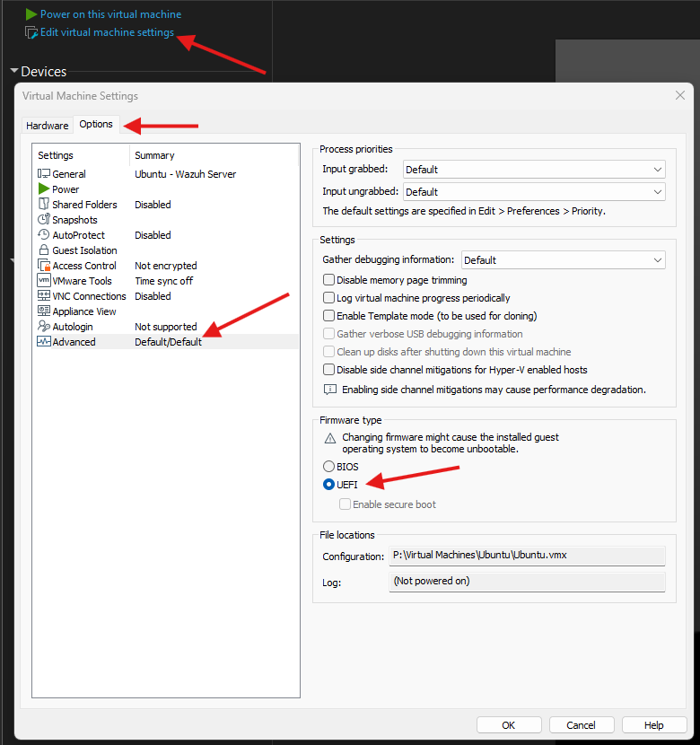Check Enable secure boot

[x=345, y=504]
